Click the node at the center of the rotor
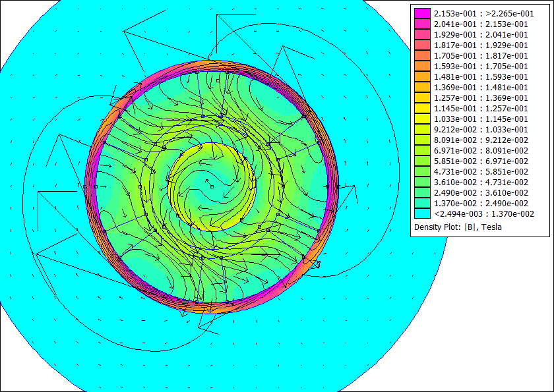This screenshot has width=554, height=392. [x=212, y=186]
